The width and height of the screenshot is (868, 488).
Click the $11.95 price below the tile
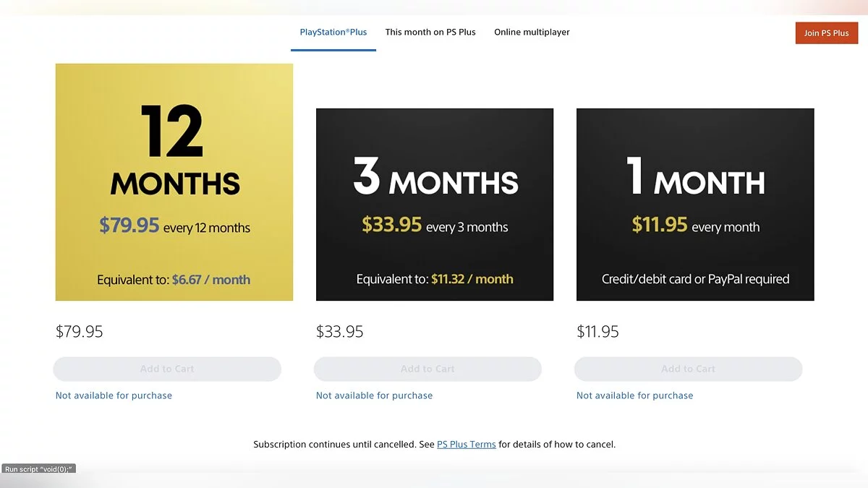(598, 332)
